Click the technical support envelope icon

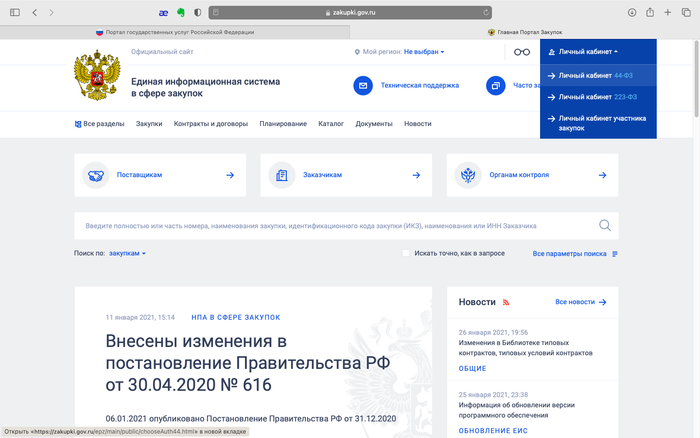click(363, 86)
